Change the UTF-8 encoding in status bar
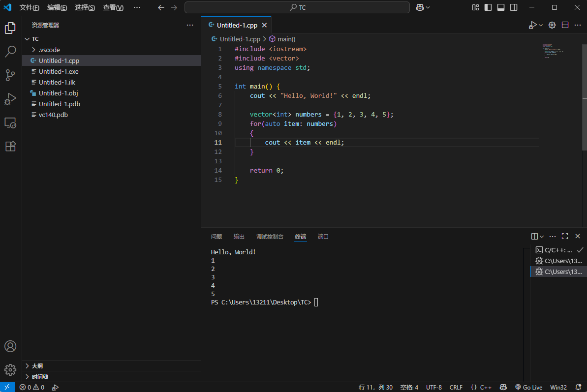The image size is (587, 392). click(x=433, y=387)
